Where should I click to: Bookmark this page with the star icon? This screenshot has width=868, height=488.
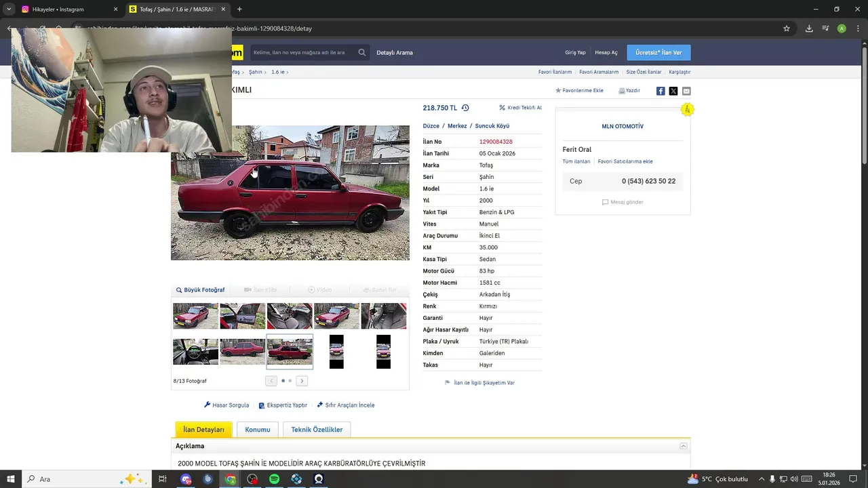pyautogui.click(x=787, y=28)
